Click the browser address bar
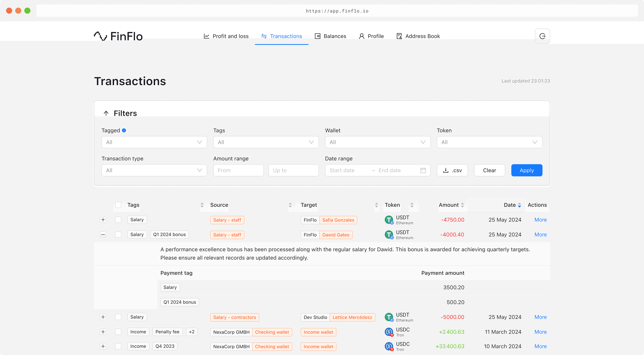The image size is (644, 355). [337, 11]
